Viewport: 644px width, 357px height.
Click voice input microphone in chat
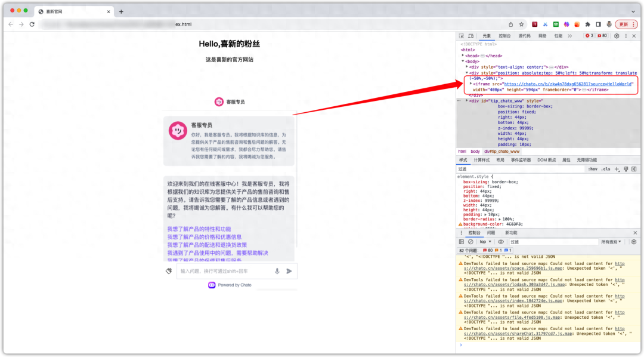point(277,271)
